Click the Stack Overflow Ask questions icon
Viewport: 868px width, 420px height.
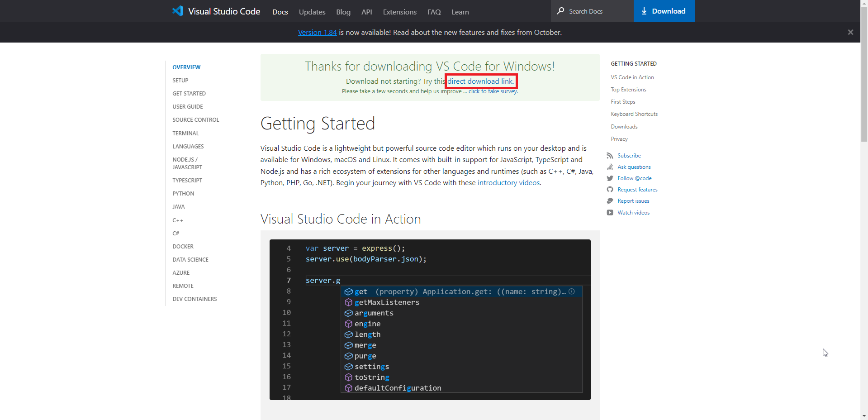pyautogui.click(x=610, y=167)
